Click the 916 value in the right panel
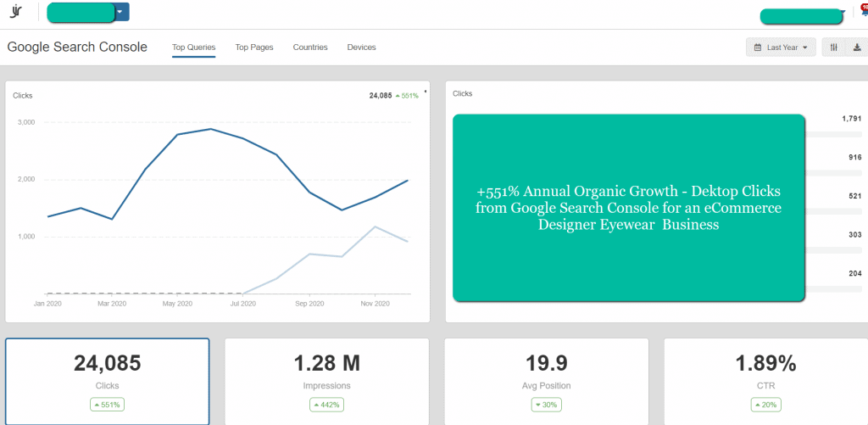 [854, 158]
